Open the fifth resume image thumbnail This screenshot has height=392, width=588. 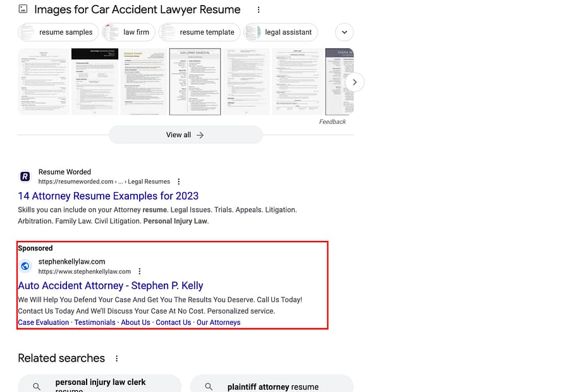tap(247, 82)
